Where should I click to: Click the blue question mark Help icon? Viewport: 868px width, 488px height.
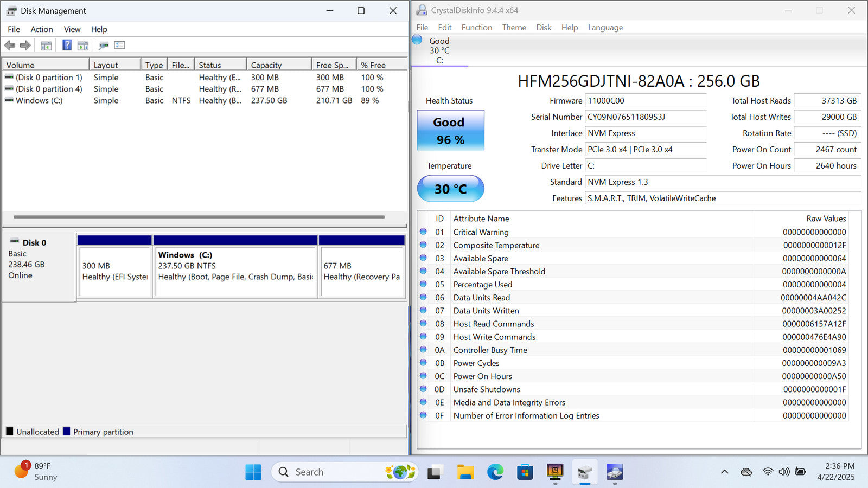pyautogui.click(x=67, y=46)
